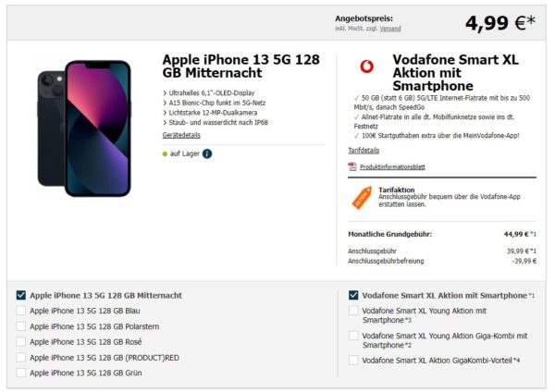This screenshot has width=555, height=392.
Task: Click the Apple iPhone 13 Mitternacht heading
Action: click(241, 67)
